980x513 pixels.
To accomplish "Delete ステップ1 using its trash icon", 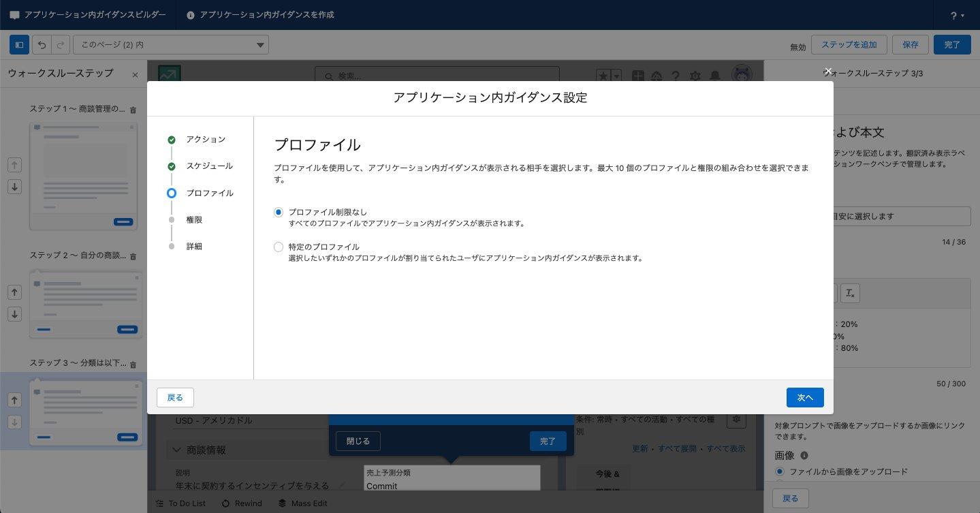I will tap(133, 110).
